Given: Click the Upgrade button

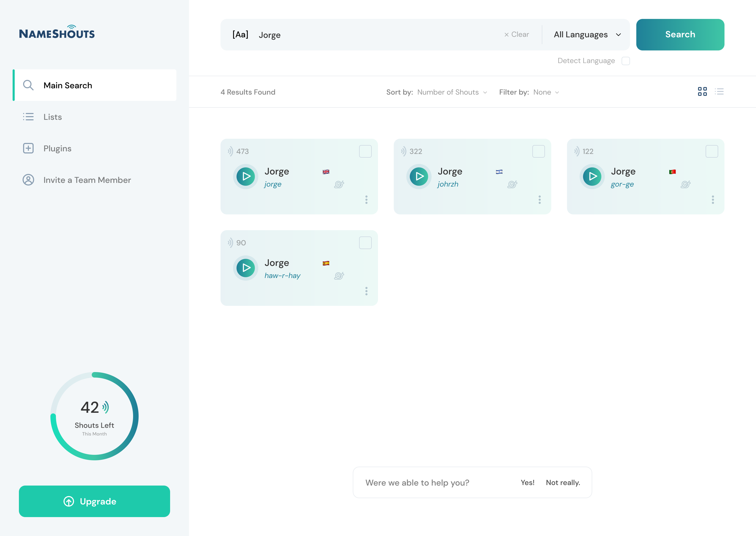Looking at the screenshot, I should pyautogui.click(x=94, y=501).
